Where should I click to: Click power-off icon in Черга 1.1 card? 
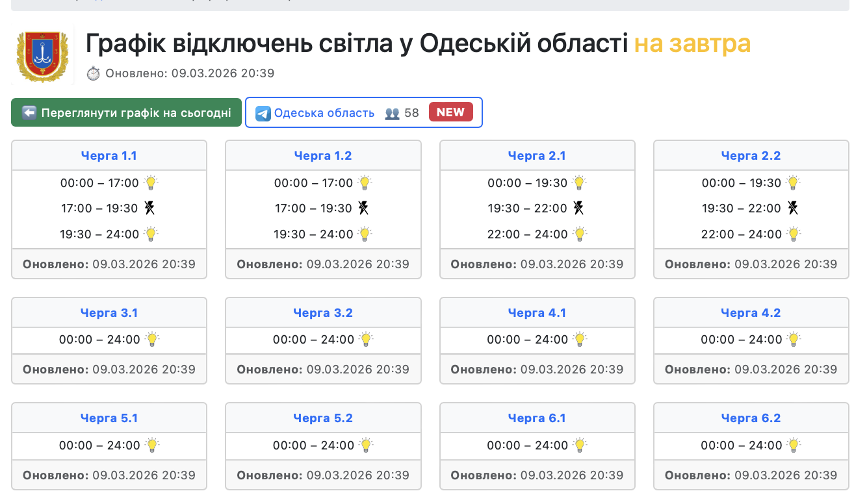tap(150, 208)
